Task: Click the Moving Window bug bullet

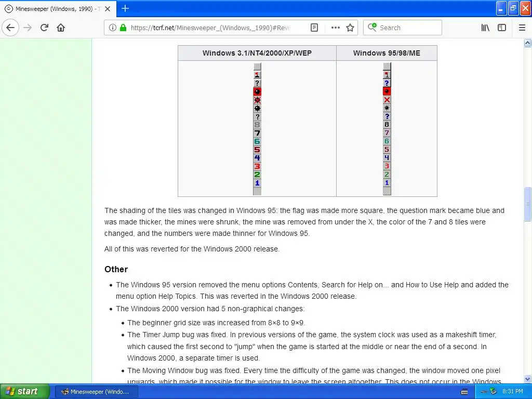Action: point(314,376)
